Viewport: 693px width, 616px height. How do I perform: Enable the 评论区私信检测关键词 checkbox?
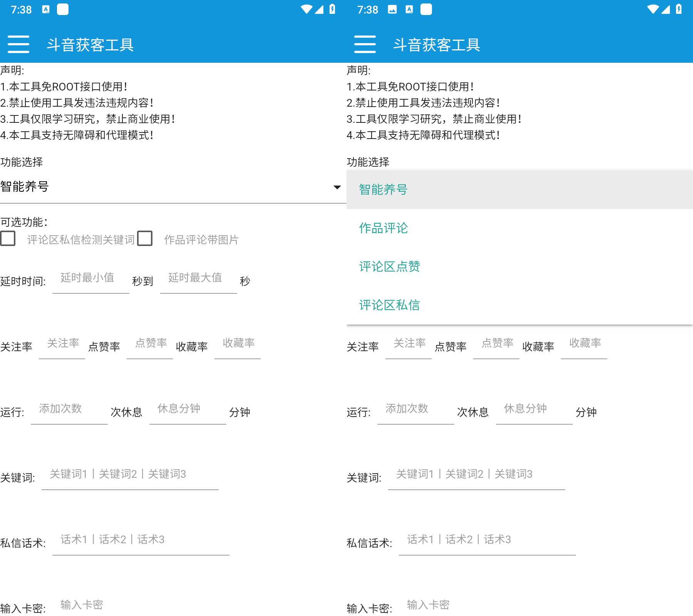pos(8,238)
